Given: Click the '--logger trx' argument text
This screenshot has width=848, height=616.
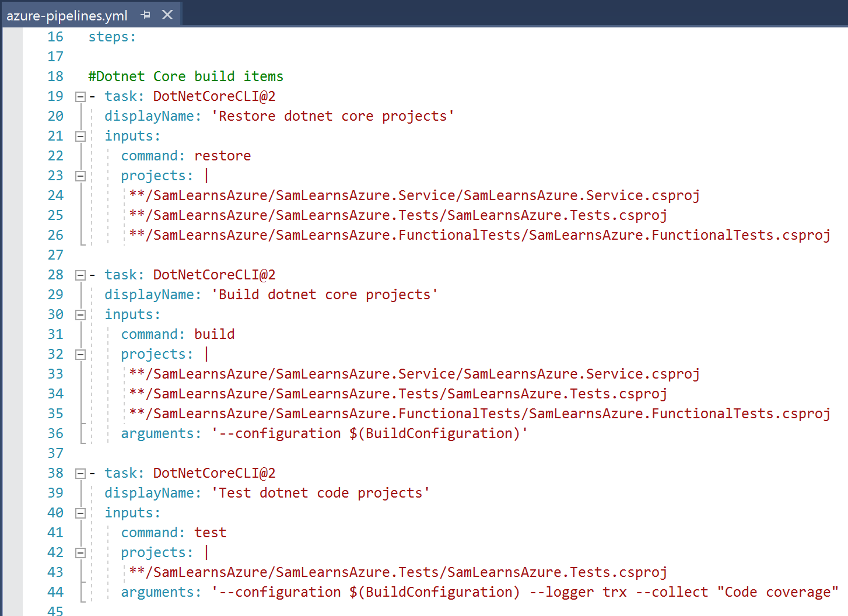Looking at the screenshot, I should tap(578, 593).
